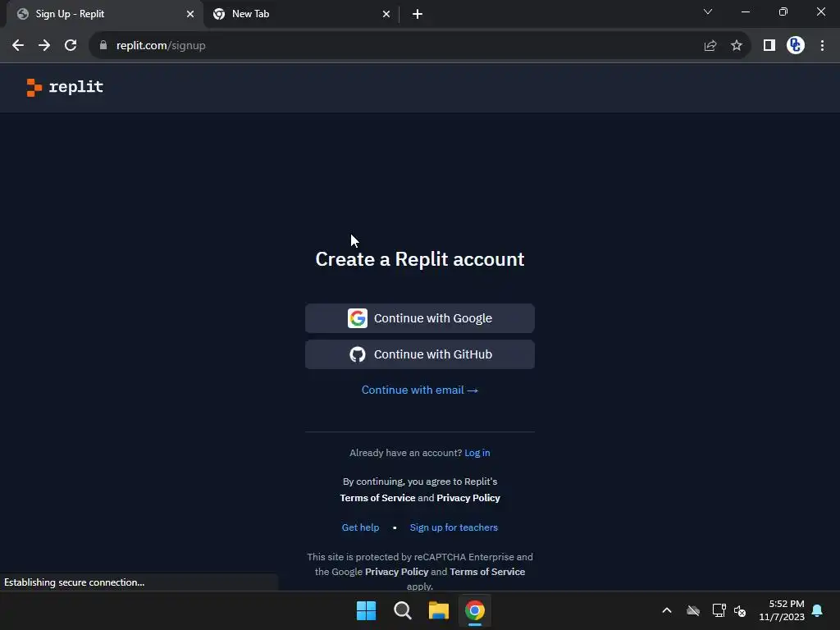
Task: Click the Replit logo in header
Action: [65, 87]
